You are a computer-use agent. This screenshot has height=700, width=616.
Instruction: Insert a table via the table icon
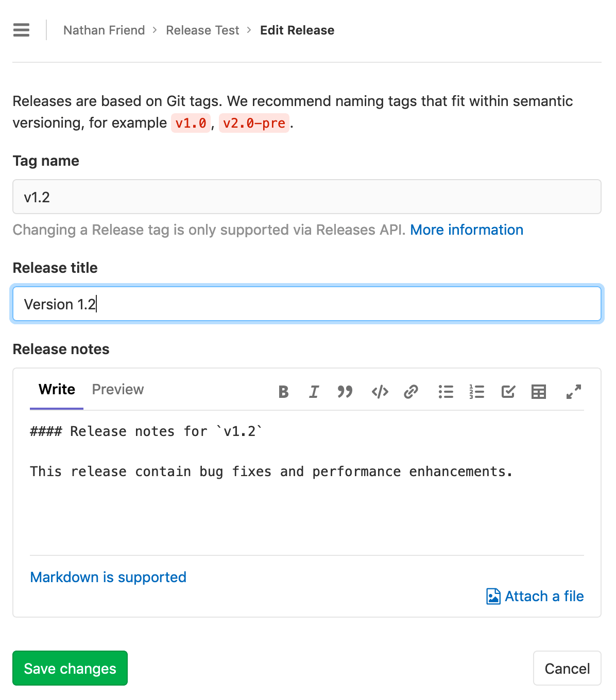538,392
